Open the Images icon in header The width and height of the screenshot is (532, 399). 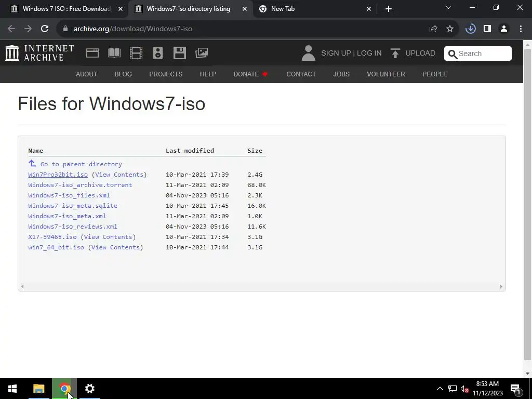[202, 53]
